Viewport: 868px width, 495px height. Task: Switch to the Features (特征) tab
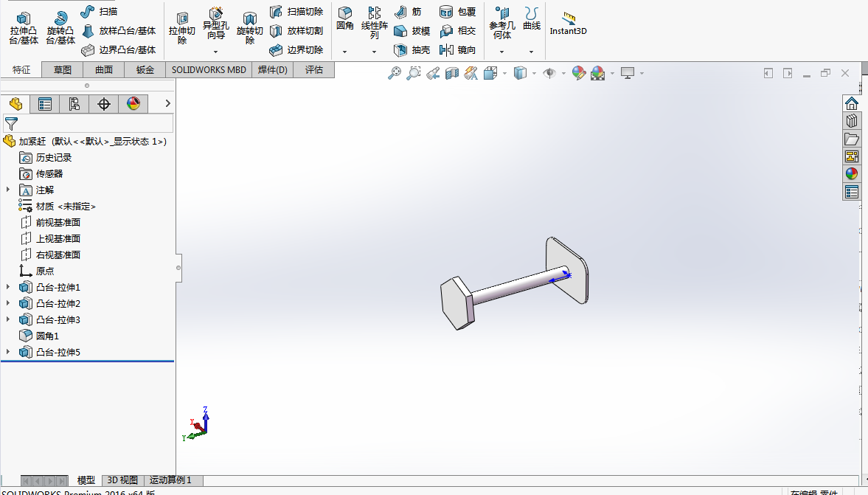21,70
